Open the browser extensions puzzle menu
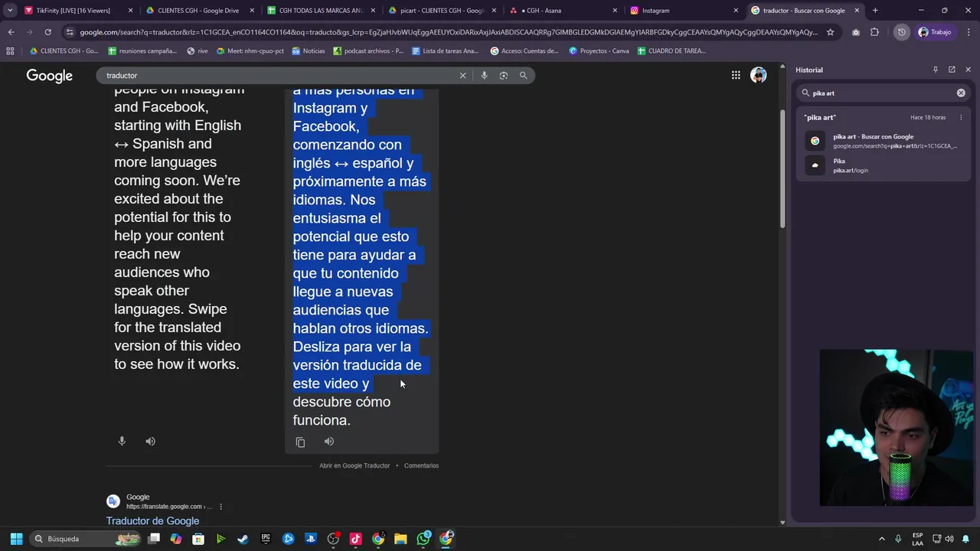980x551 pixels. pos(874,32)
